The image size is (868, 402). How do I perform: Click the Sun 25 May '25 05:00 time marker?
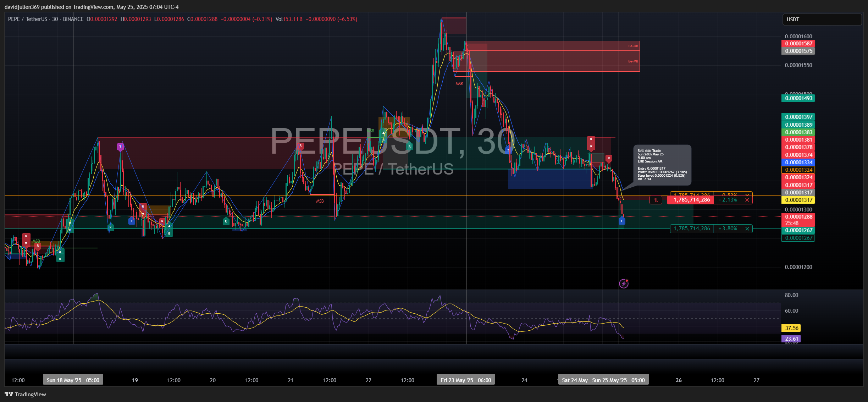619,380
